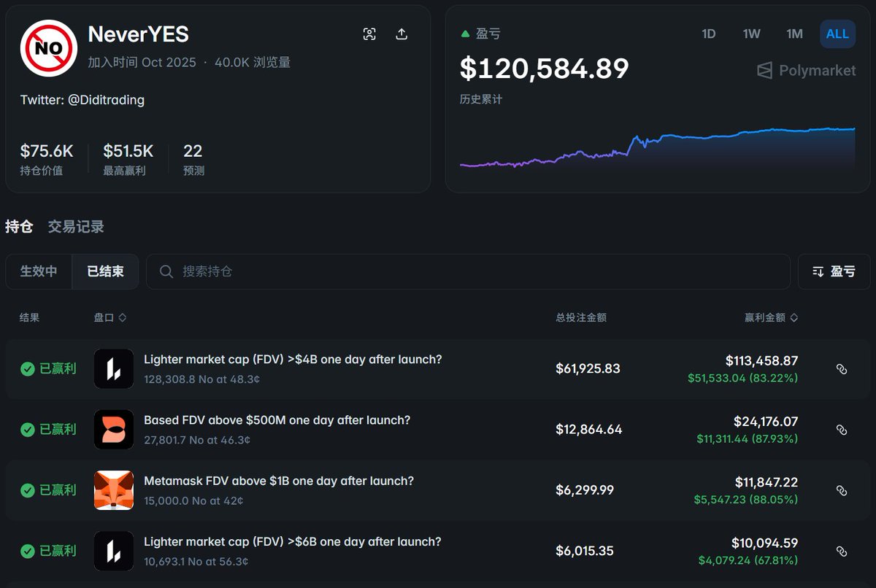The height and width of the screenshot is (588, 876).
Task: Click the green up-triangle beside 盈亏
Action: pos(465,34)
